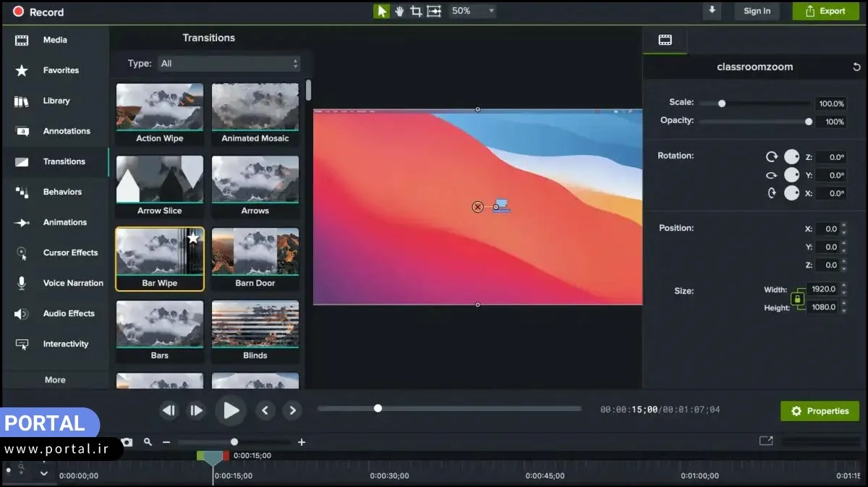The height and width of the screenshot is (487, 868).
Task: Click the Sign In button
Action: 757,11
